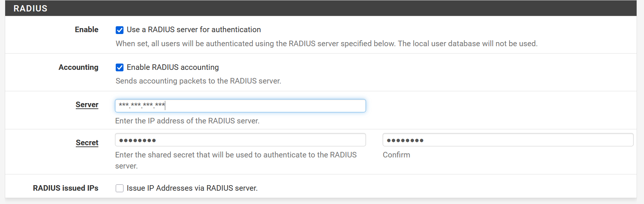Uncheck the Use a RADIUS server checkbox

119,30
